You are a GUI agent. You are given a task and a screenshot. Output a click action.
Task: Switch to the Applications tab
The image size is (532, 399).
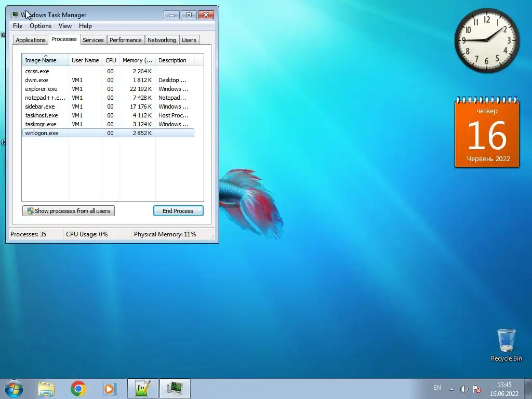[31, 40]
